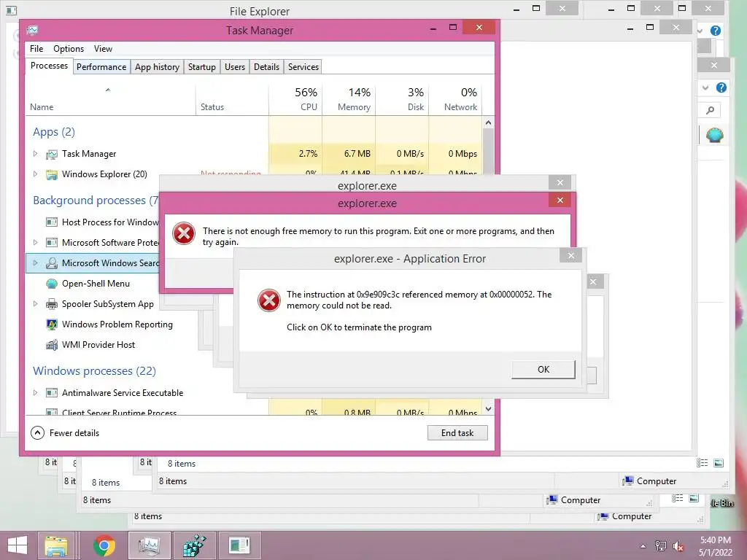747x560 pixels.
Task: Click the error icon in Application Error dialog
Action: click(x=269, y=300)
